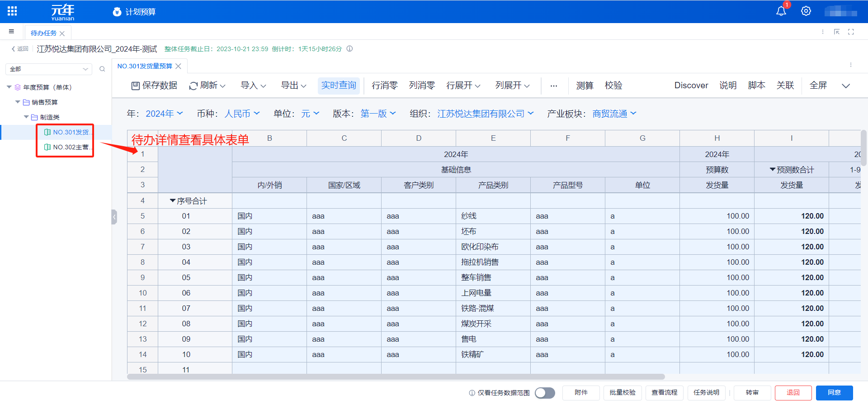The width and height of the screenshot is (868, 405).
Task: Collapse the left panel using handle
Action: 114,217
